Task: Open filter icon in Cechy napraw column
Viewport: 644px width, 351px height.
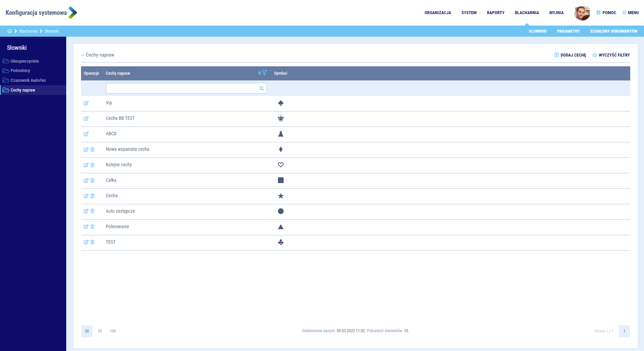Action: (x=265, y=73)
